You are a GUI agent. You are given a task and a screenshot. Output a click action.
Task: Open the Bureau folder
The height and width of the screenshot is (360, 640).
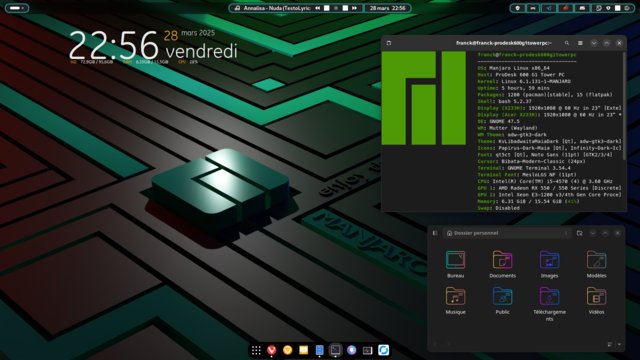pos(455,264)
